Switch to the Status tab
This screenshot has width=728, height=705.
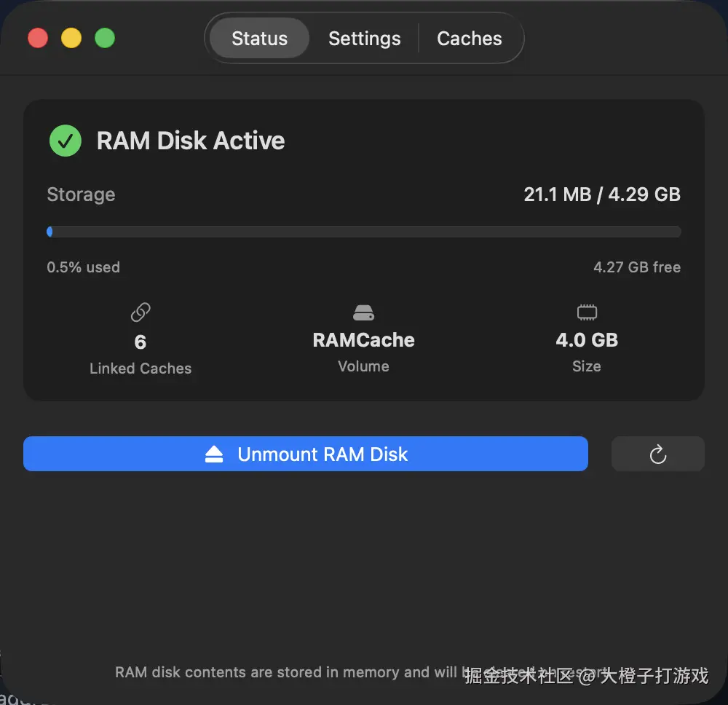tap(260, 38)
